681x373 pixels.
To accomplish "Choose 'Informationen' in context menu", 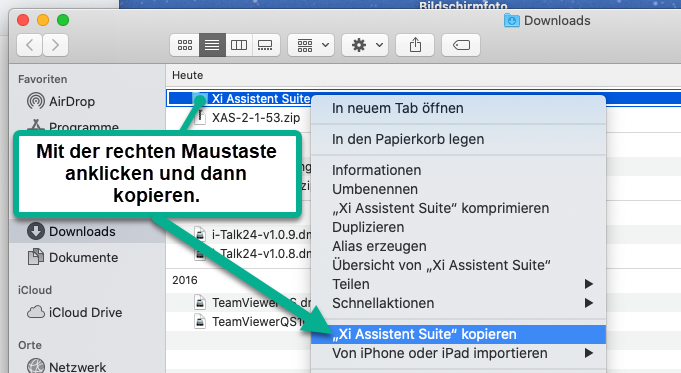I will coord(458,170).
